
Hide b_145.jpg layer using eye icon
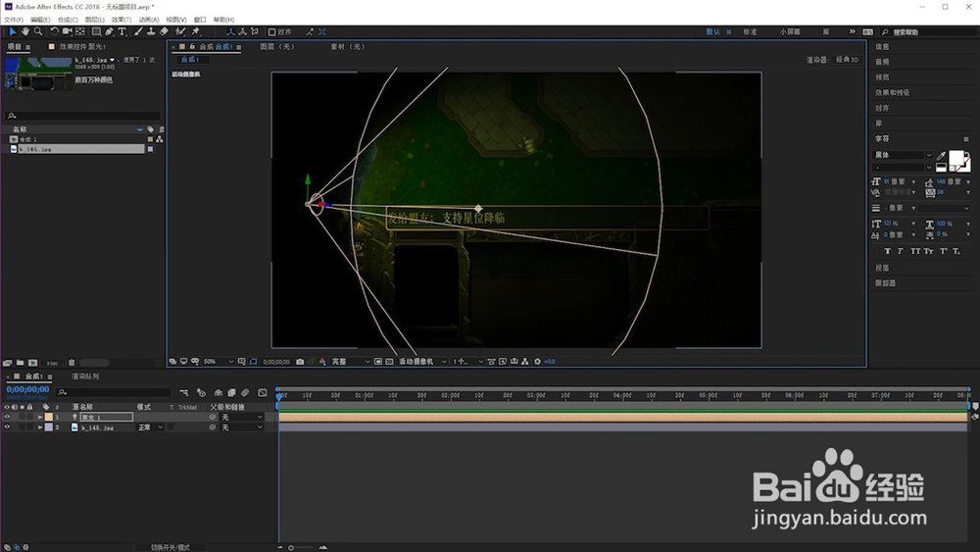[x=7, y=427]
